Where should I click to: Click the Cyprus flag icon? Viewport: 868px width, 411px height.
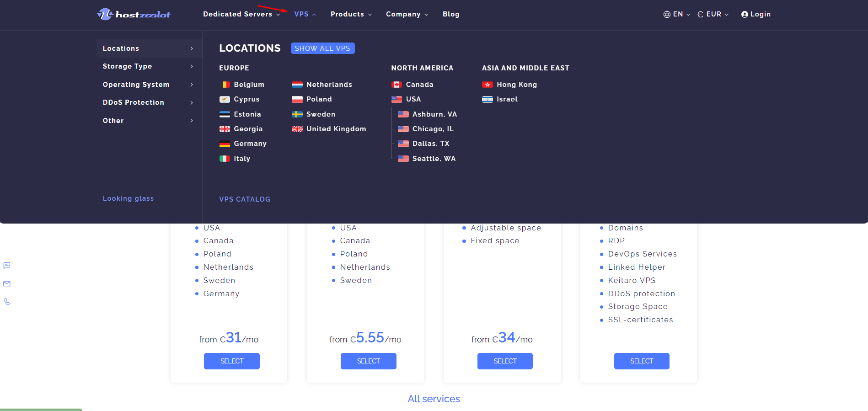click(x=225, y=99)
